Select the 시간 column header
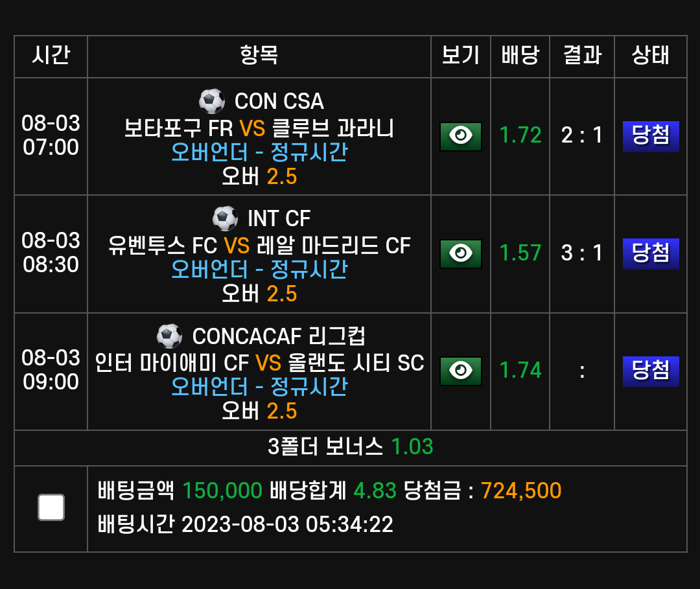This screenshot has height=589, width=700. [51, 56]
